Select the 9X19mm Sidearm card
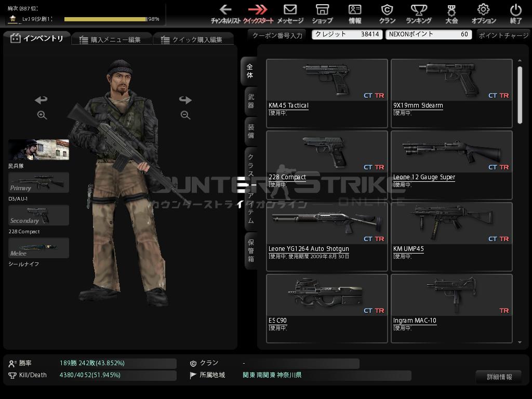This screenshot has height=399, width=532. (451, 94)
